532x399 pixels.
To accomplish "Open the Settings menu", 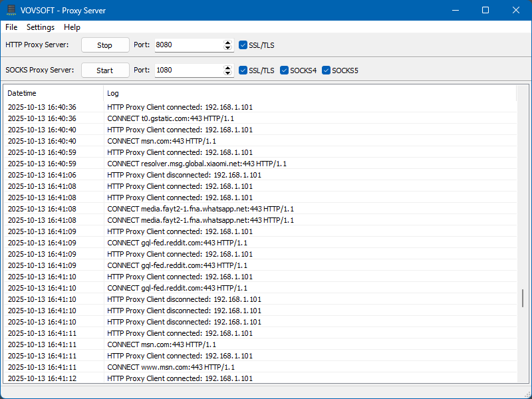I will pos(40,27).
